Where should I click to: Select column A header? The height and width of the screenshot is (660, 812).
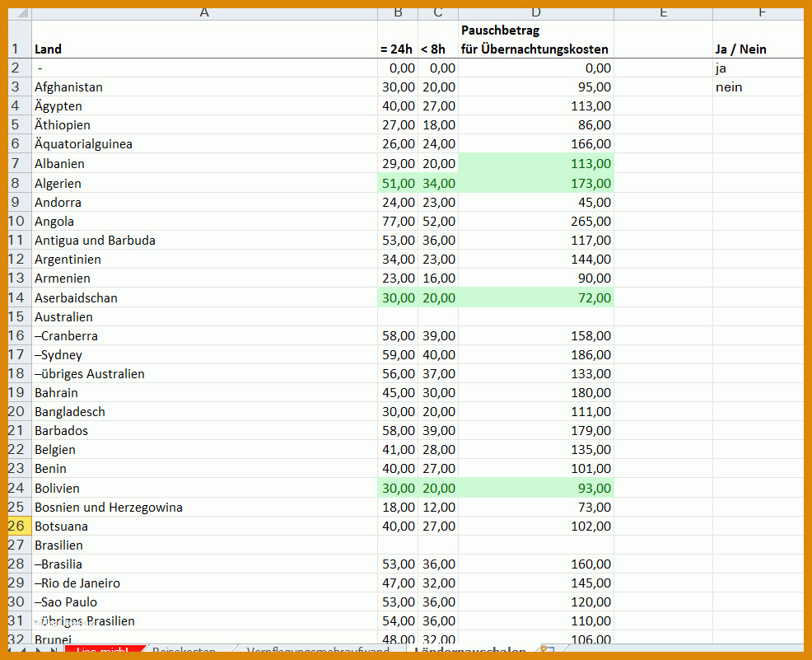(x=204, y=13)
